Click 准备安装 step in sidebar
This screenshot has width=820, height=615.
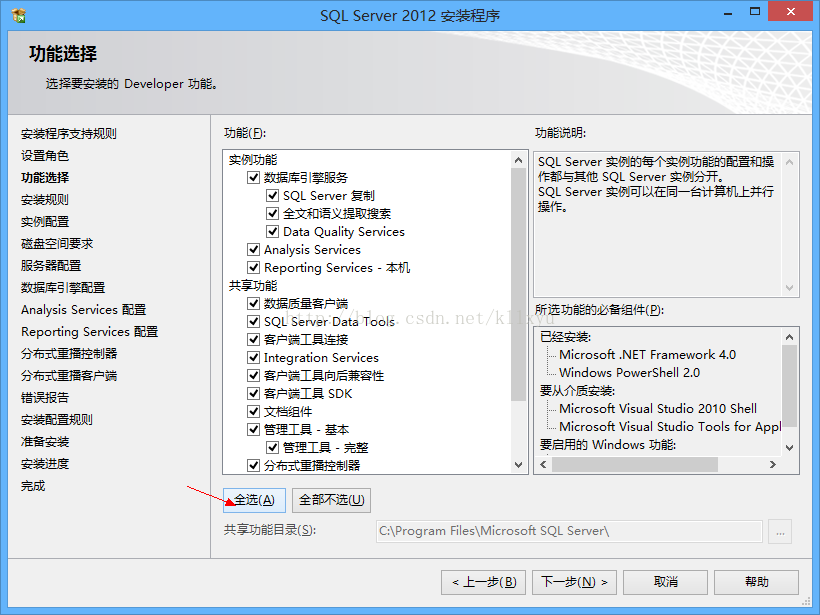click(x=45, y=442)
